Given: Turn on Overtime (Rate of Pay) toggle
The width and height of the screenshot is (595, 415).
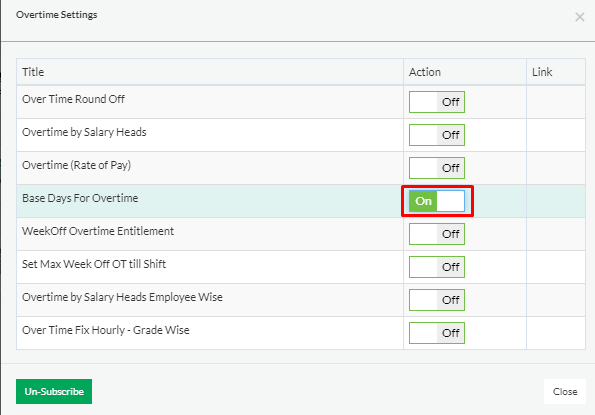Looking at the screenshot, I should 437,168.
